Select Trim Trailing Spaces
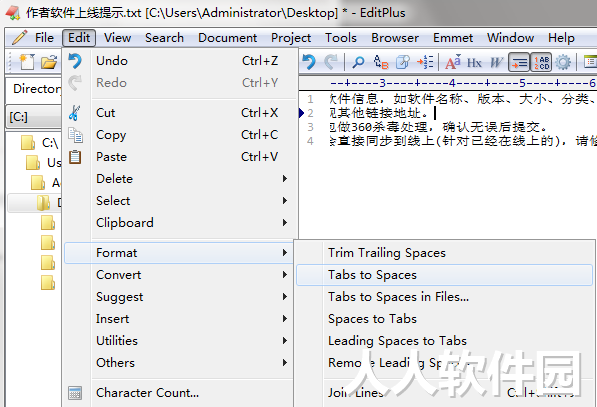597x407 pixels. [444, 253]
